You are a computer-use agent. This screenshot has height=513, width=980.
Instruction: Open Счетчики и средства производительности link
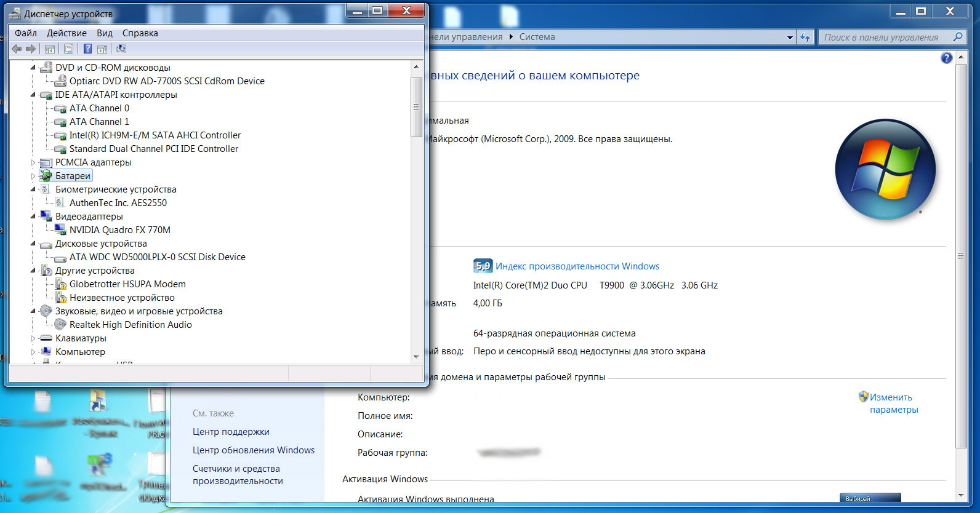coord(238,475)
